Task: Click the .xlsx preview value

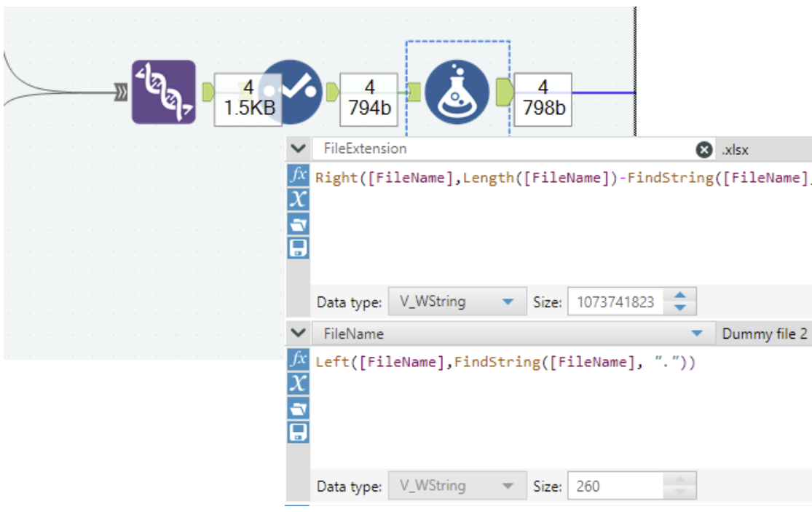Action: (736, 150)
